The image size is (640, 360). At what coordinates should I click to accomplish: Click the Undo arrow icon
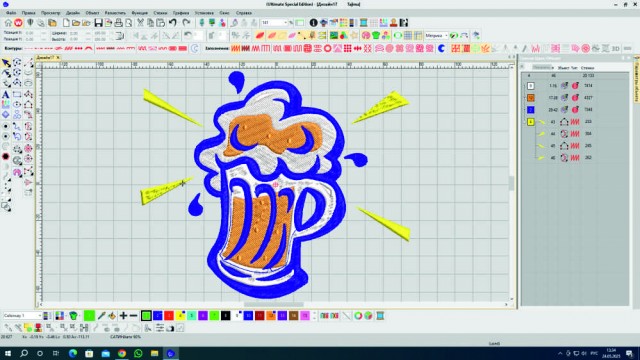[173, 23]
